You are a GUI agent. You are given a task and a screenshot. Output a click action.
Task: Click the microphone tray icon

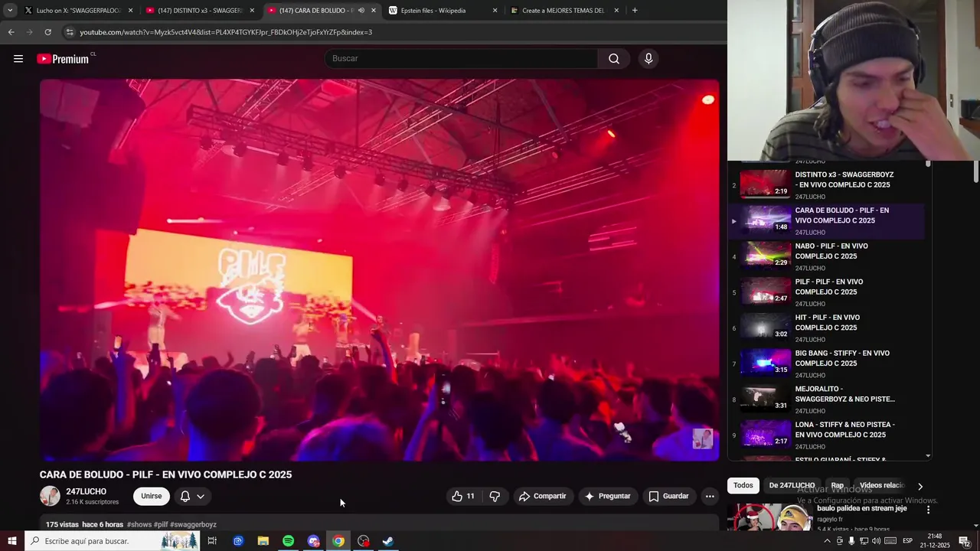coord(851,541)
